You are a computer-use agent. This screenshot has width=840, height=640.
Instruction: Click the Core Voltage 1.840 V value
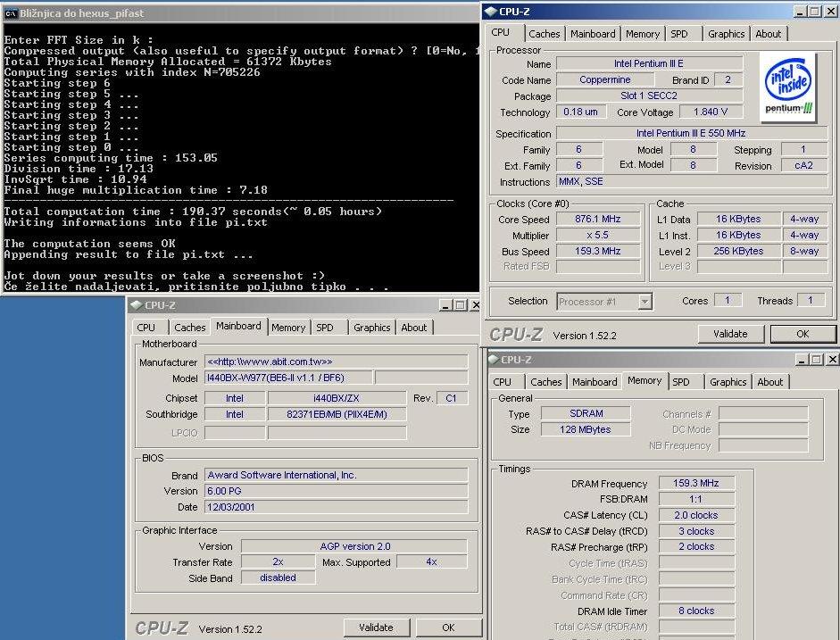[x=711, y=112]
